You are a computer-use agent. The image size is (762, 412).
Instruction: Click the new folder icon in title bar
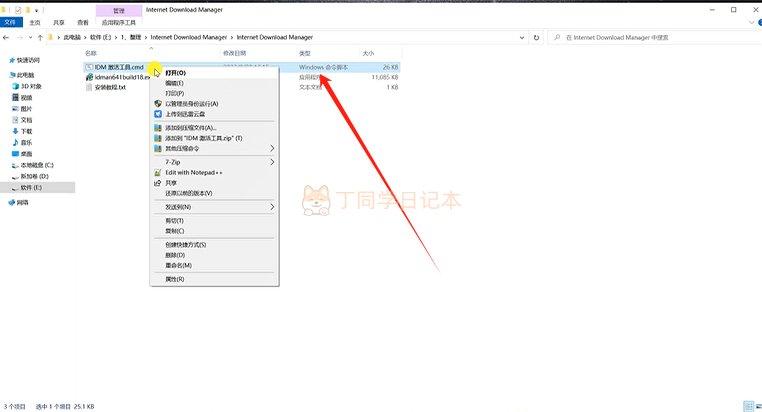point(28,10)
